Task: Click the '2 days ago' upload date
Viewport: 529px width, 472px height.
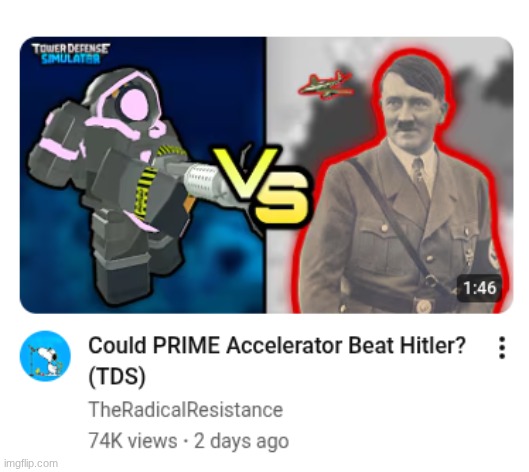Action: (242, 441)
